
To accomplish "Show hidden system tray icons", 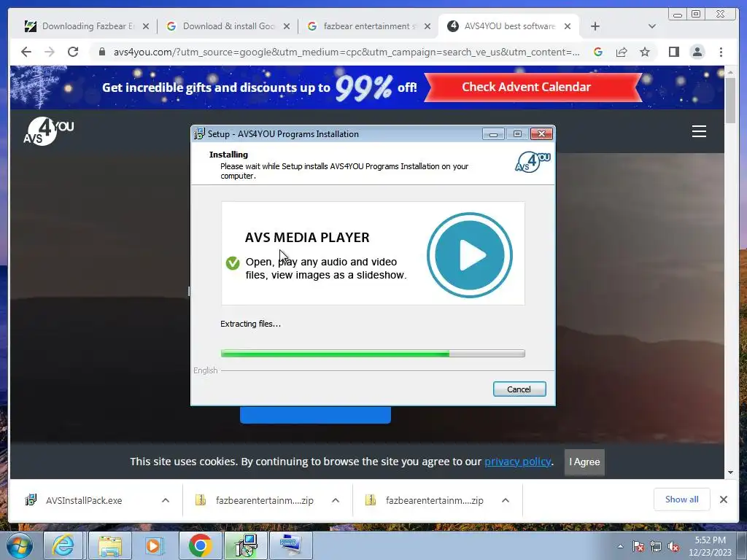I will (620, 547).
